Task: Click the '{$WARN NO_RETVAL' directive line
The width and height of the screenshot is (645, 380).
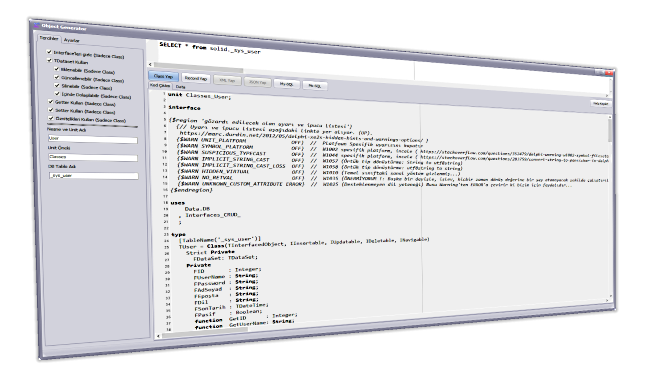Action: click(241, 178)
